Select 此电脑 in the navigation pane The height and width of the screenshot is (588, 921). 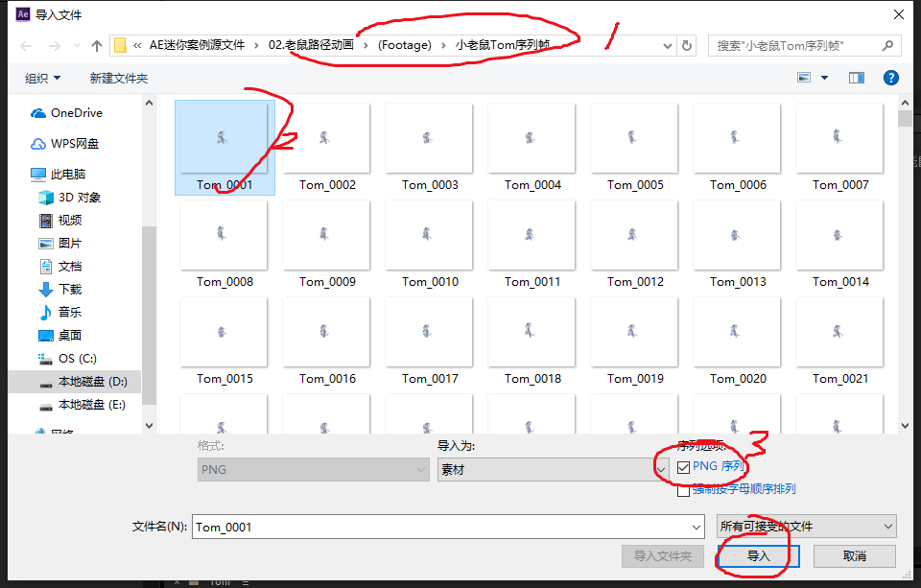coord(58,174)
